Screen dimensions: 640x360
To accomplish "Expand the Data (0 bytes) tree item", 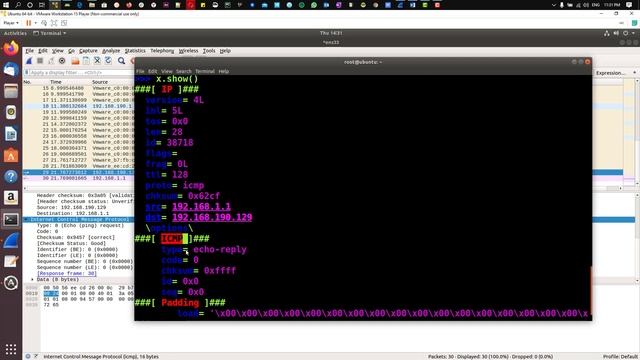I will click(x=32, y=280).
